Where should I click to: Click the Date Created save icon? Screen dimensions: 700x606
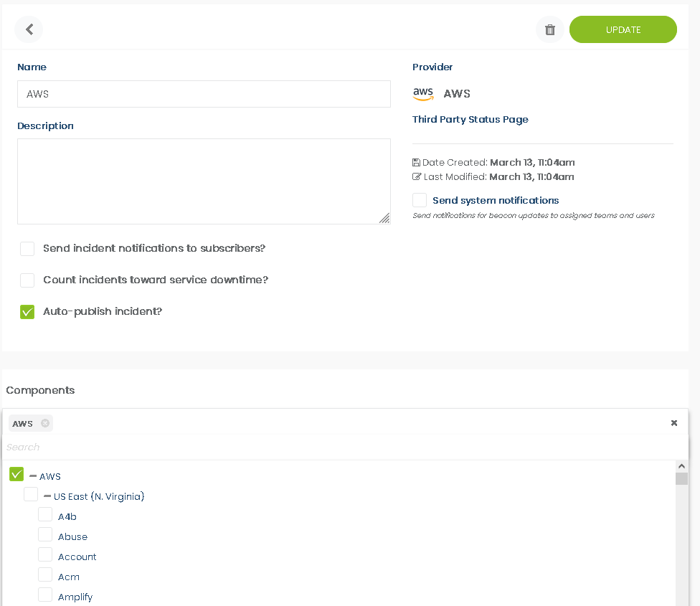click(416, 162)
